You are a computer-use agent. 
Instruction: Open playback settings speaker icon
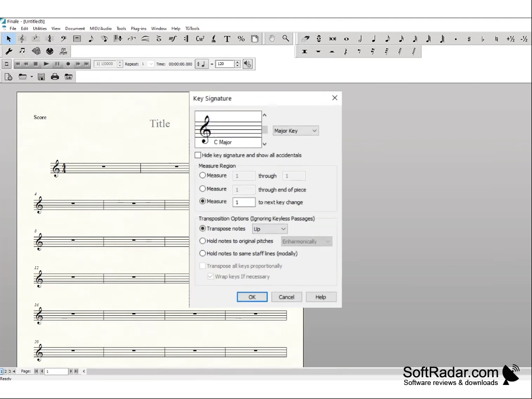(248, 64)
